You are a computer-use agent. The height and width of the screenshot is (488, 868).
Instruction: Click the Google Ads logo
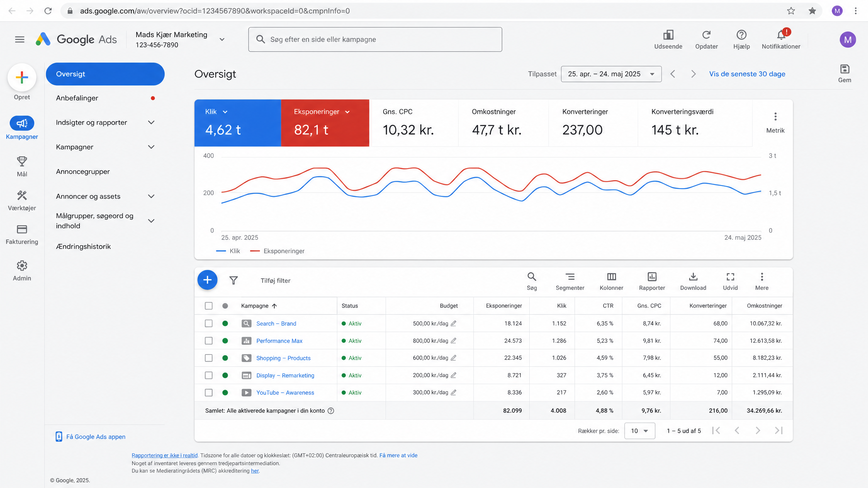pos(76,39)
